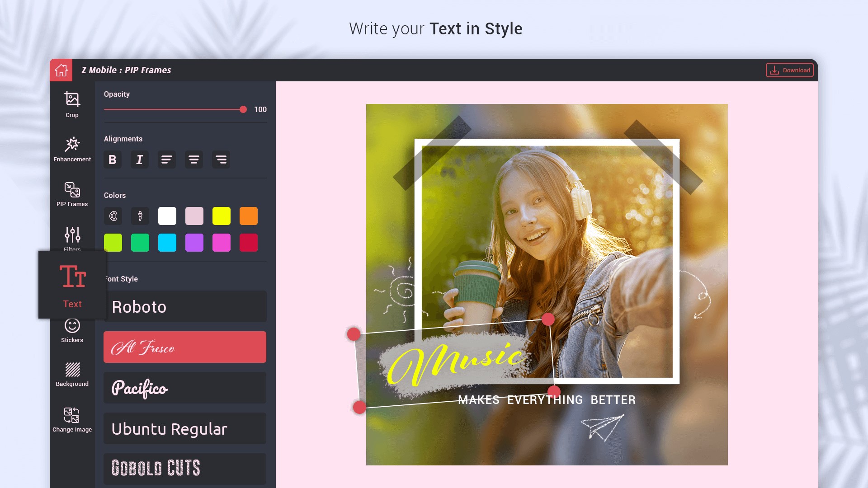Select the Text tool tab

tap(72, 285)
